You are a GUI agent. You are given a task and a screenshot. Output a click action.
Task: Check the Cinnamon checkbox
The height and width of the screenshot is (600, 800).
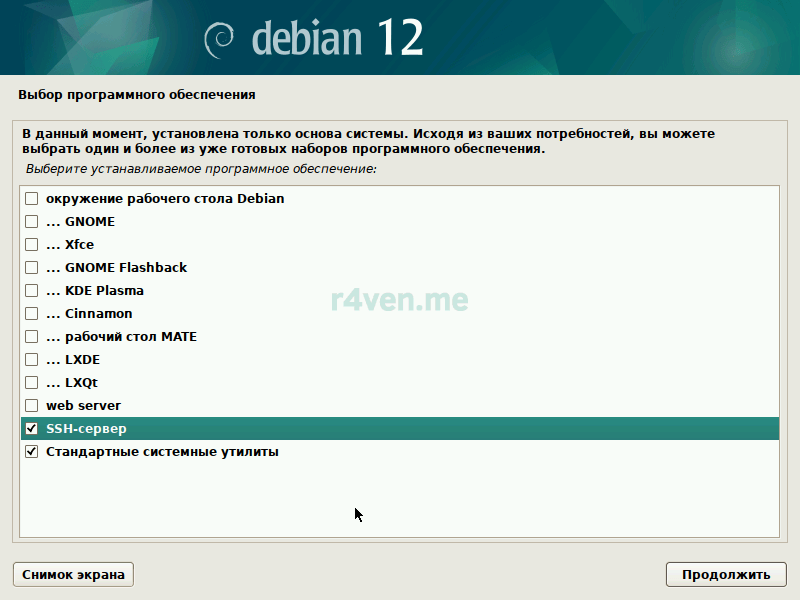pos(32,313)
